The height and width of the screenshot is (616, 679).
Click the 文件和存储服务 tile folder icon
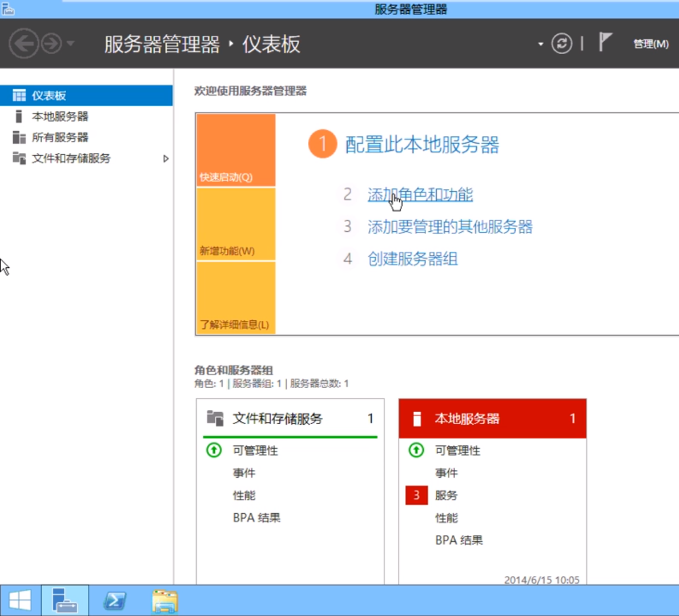(x=215, y=418)
